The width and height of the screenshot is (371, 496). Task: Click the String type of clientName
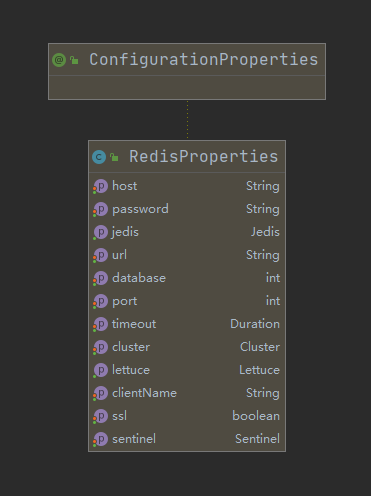263,393
